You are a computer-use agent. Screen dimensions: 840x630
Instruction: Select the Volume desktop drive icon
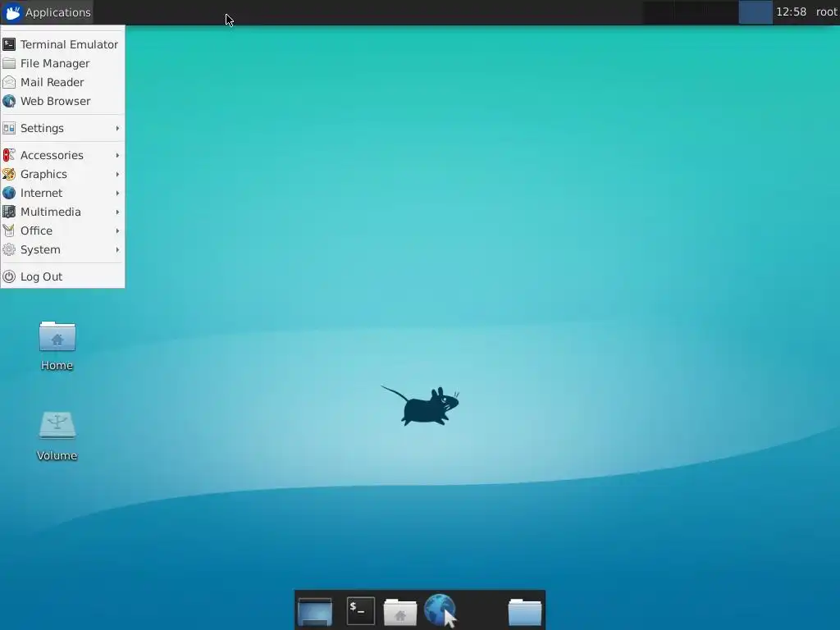(57, 425)
